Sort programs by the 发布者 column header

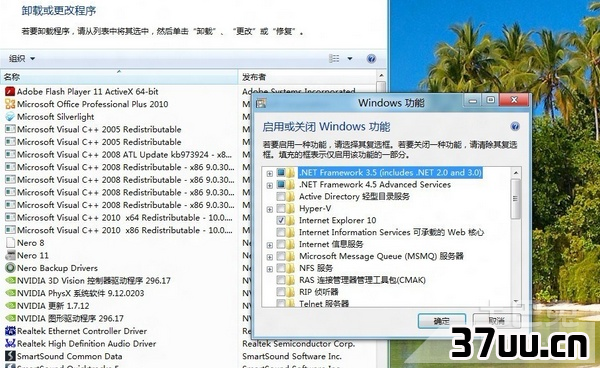(307, 77)
